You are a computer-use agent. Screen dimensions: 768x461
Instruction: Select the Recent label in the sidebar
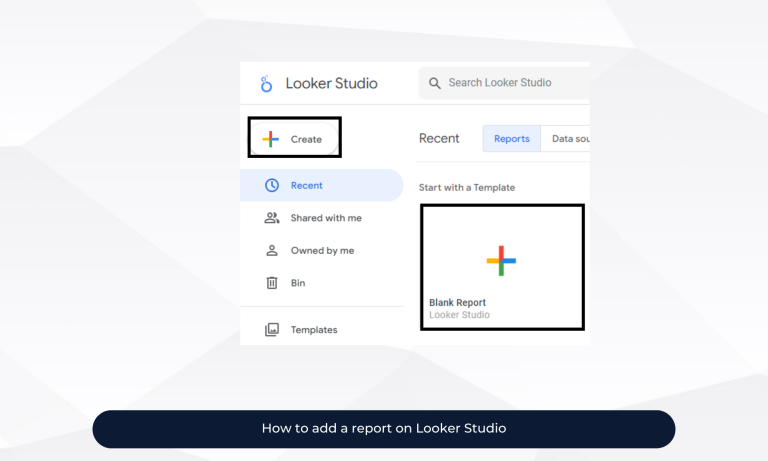tap(307, 185)
